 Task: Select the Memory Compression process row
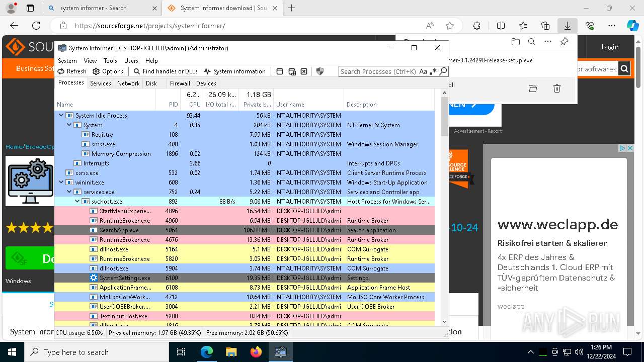coord(245,153)
